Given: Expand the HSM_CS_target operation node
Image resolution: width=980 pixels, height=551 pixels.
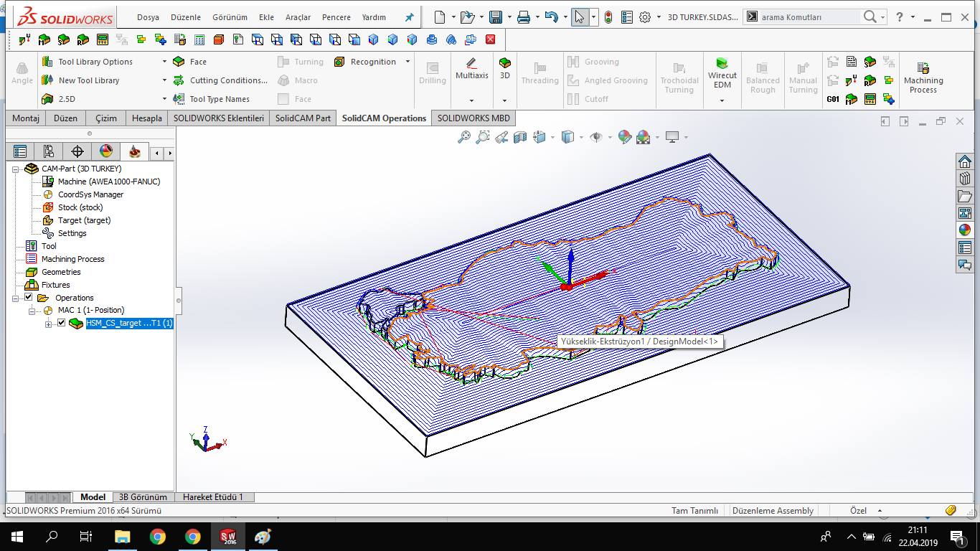Looking at the screenshot, I should click(49, 324).
